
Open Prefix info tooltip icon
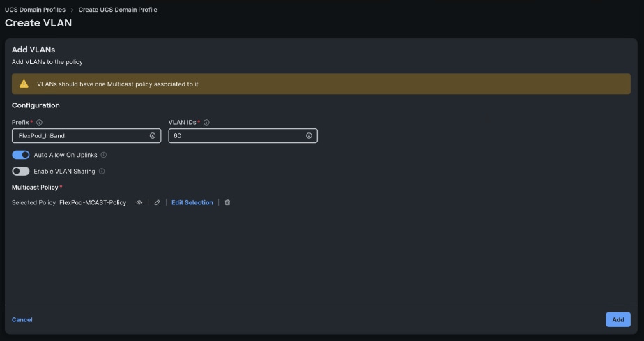click(x=39, y=123)
